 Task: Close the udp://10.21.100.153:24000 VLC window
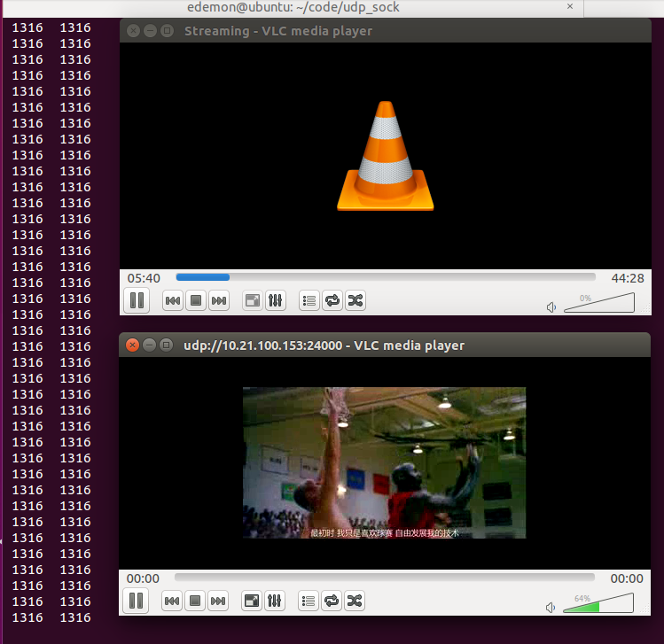[133, 345]
